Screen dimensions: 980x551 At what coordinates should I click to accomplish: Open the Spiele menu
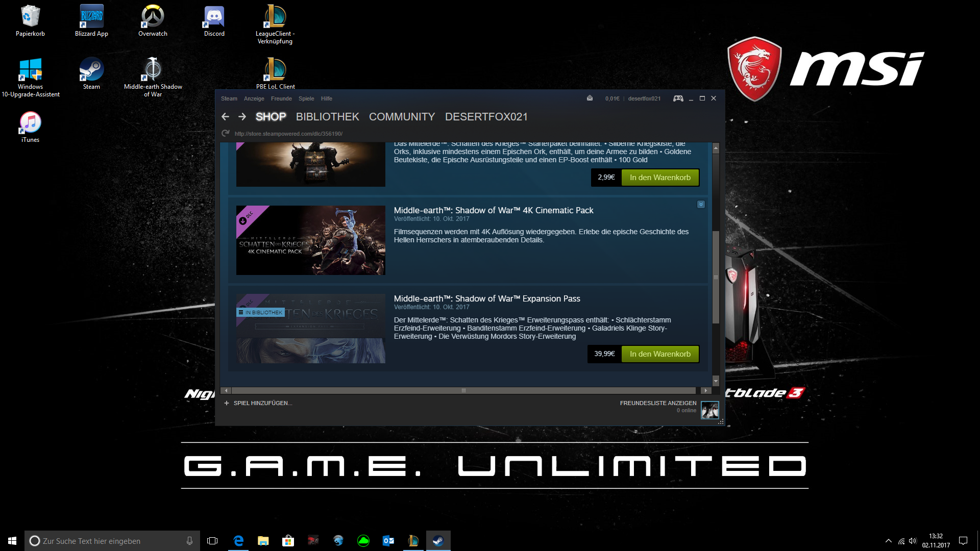coord(306,98)
